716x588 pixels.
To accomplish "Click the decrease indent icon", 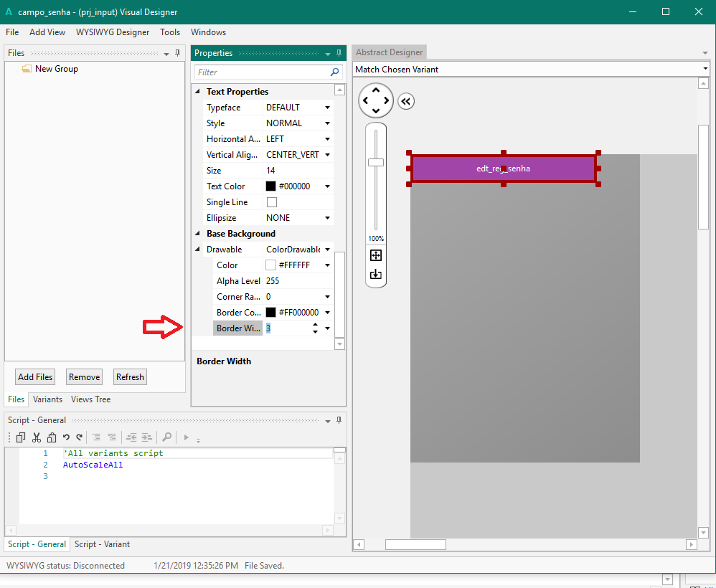I will (x=131, y=437).
